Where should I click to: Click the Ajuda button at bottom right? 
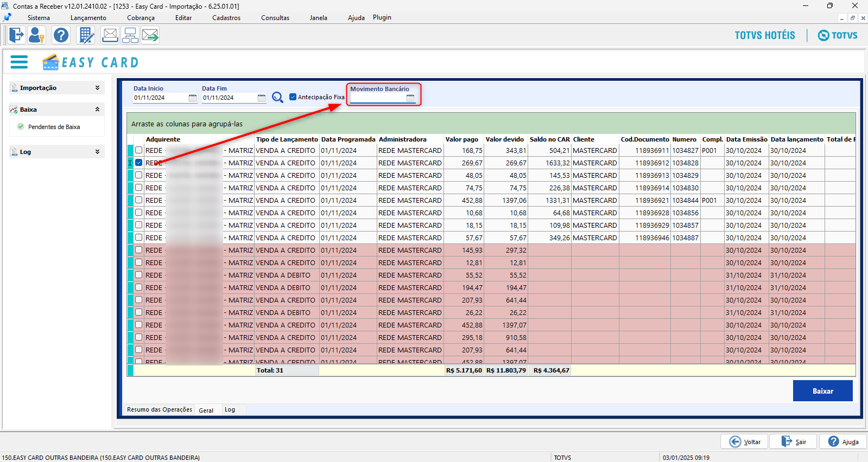(843, 442)
